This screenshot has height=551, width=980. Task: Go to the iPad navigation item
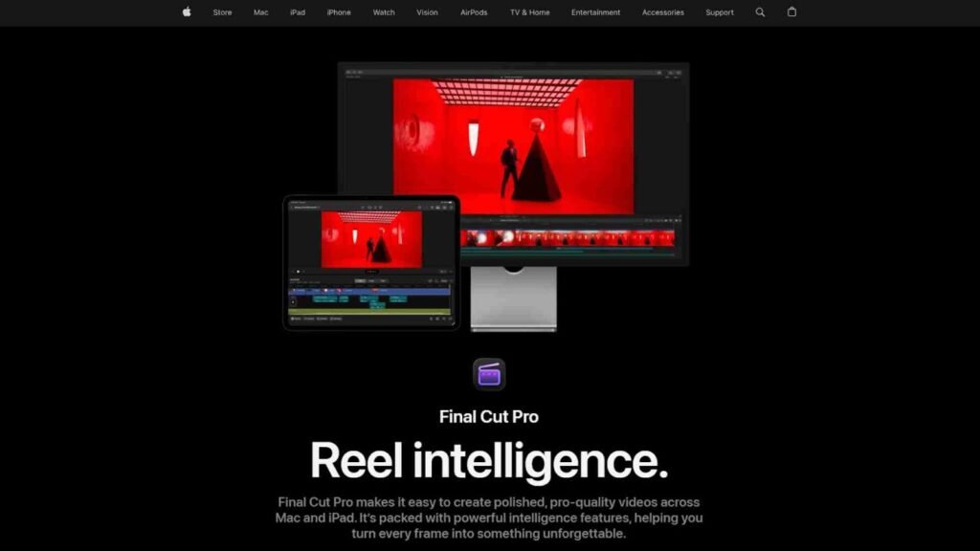298,12
